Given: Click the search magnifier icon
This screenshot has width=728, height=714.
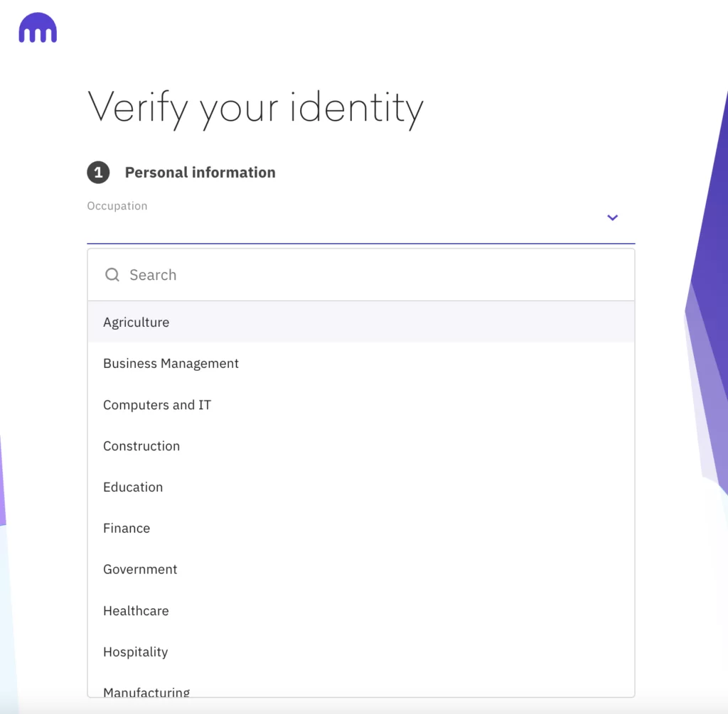Looking at the screenshot, I should 112,274.
